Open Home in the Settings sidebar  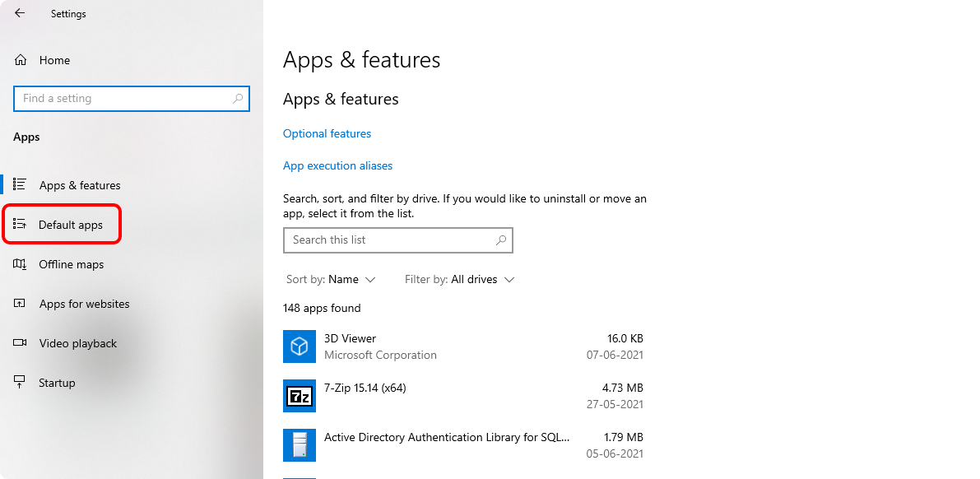(54, 60)
